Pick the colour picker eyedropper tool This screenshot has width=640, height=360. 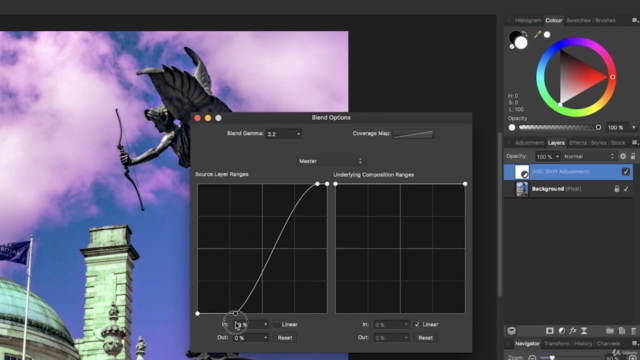click(538, 35)
